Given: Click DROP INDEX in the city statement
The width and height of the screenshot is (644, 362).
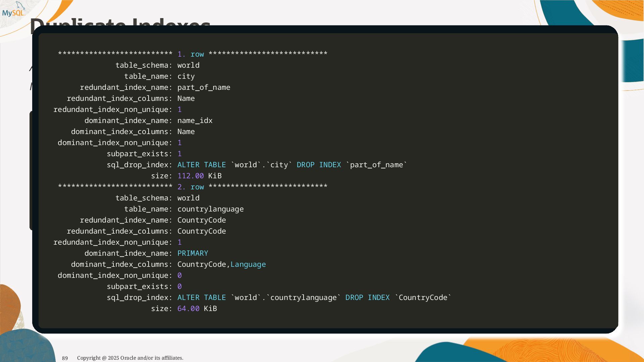Looking at the screenshot, I should (319, 165).
